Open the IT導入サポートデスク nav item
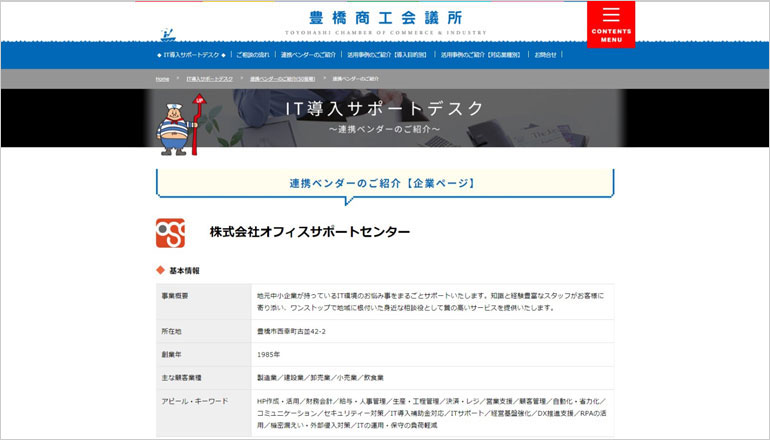Screen dimensions: 770x440 191,55
